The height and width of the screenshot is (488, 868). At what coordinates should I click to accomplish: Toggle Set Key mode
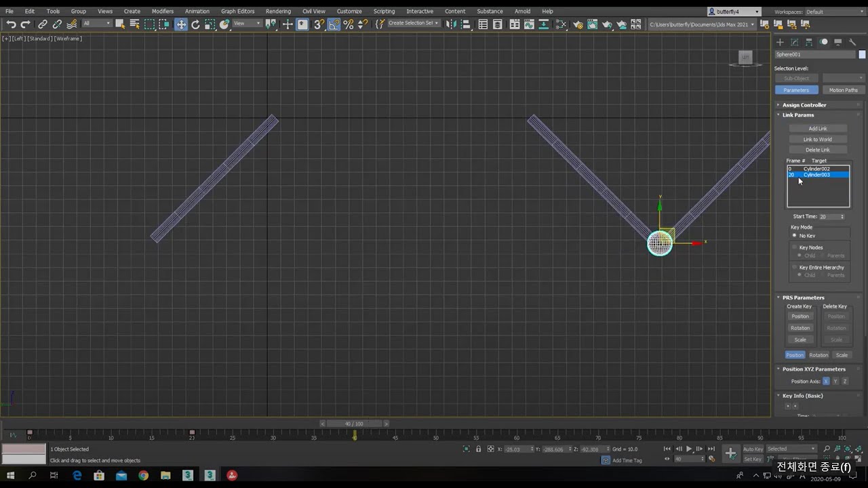pyautogui.click(x=753, y=459)
